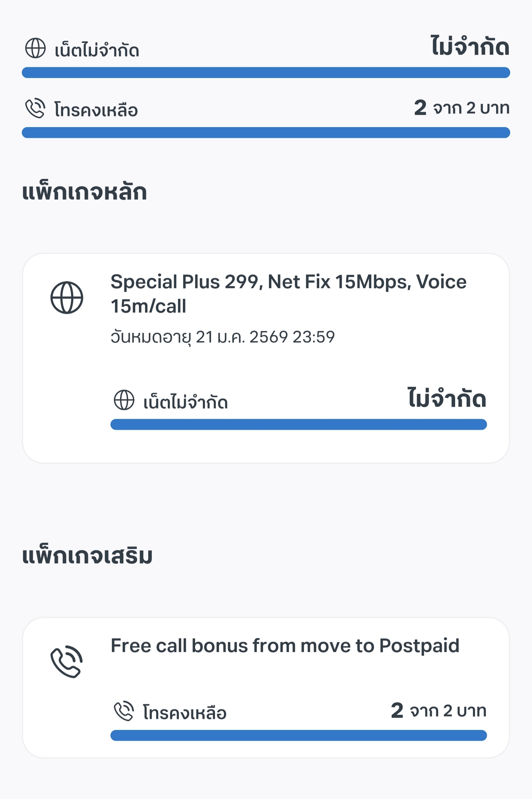532x799 pixels.
Task: Click the top internet usage progress bar
Action: (266, 73)
